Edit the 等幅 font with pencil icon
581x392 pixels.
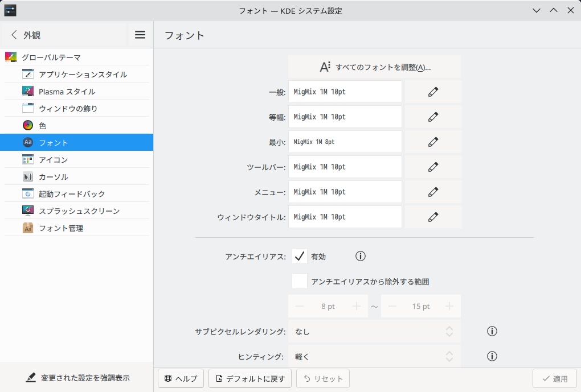tap(433, 117)
